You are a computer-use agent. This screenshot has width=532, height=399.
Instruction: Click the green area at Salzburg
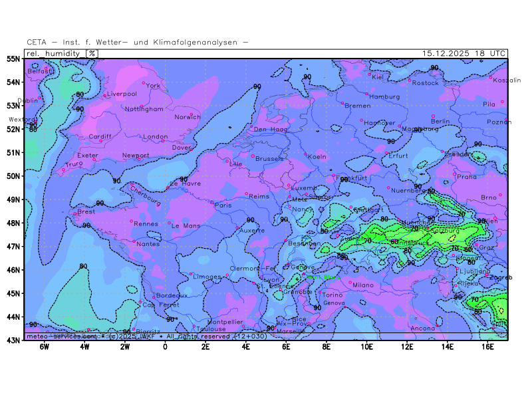pos(446,230)
